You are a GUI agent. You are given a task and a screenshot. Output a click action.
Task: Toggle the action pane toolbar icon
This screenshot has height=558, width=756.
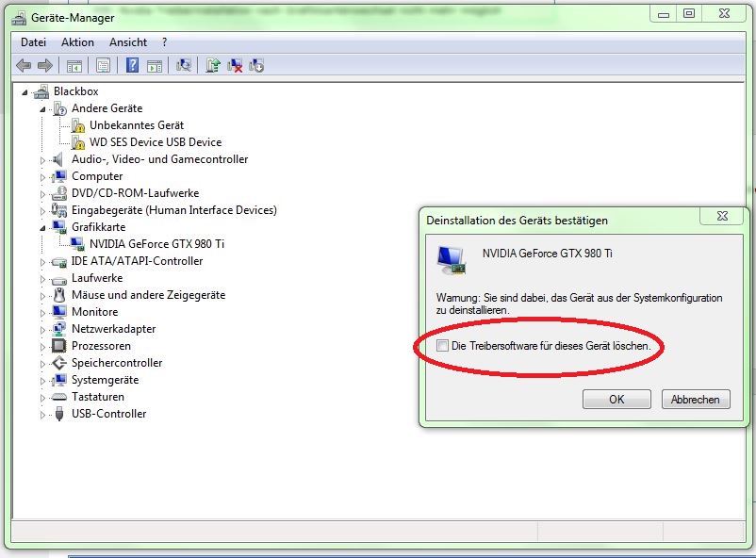155,66
